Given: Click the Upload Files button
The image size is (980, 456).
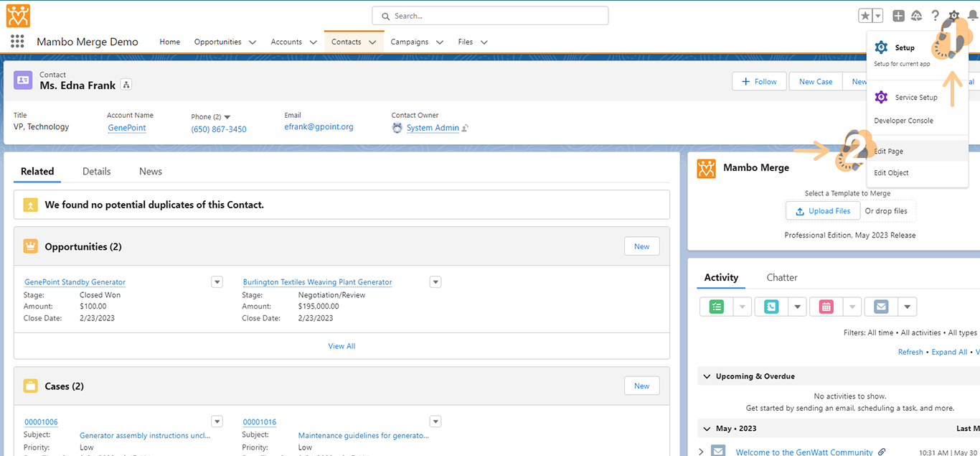Looking at the screenshot, I should pyautogui.click(x=822, y=211).
